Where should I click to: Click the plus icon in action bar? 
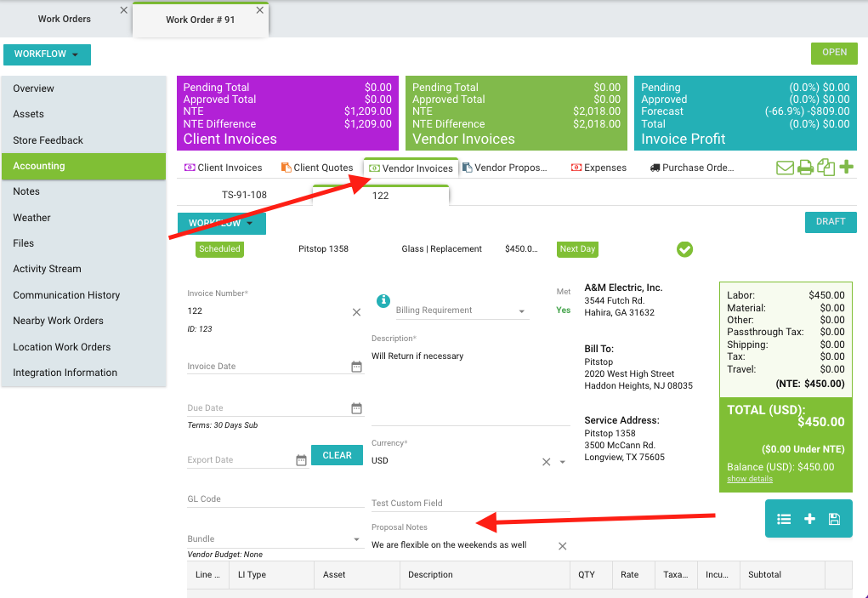[x=809, y=519]
